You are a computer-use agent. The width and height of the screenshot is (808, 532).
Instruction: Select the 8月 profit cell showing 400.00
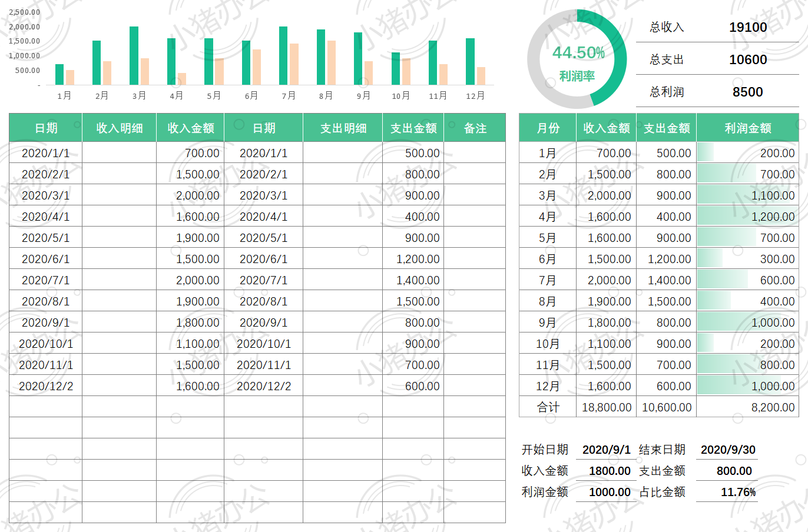point(748,301)
